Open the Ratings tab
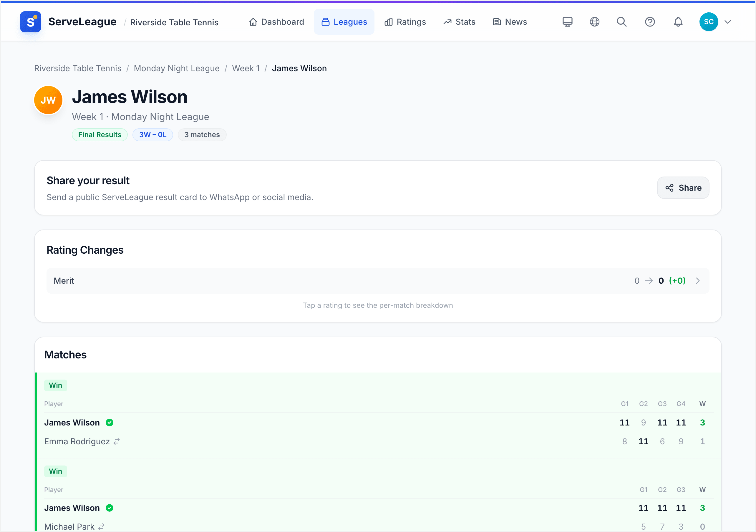 click(x=405, y=22)
